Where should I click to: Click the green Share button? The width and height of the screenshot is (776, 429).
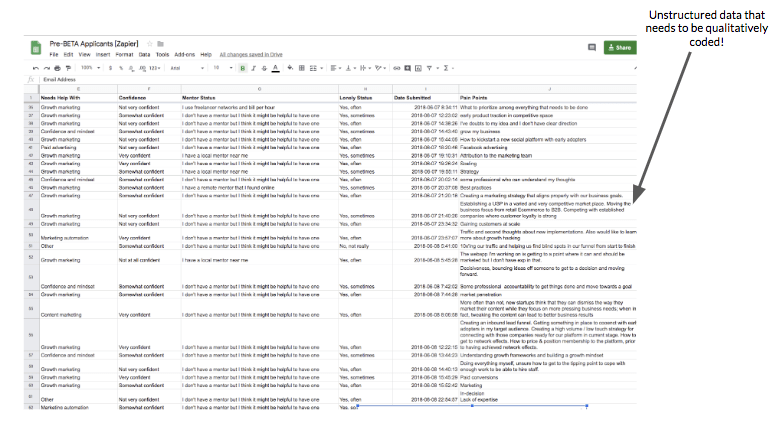click(620, 48)
